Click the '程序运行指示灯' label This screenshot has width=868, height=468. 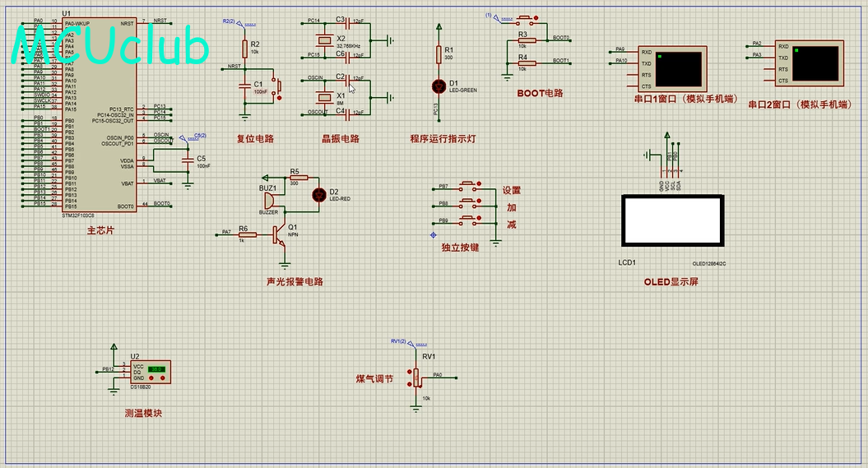tap(443, 139)
